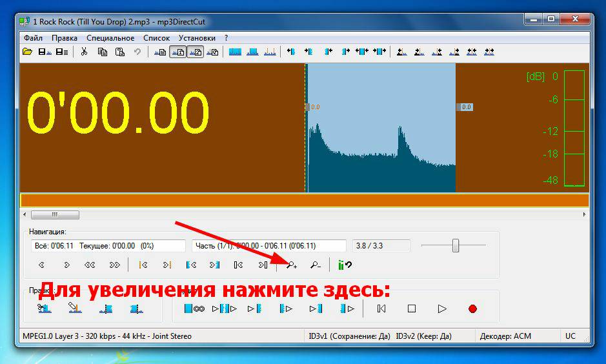Zoom in using the magnifier-plus button
The image size is (606, 364).
click(292, 265)
